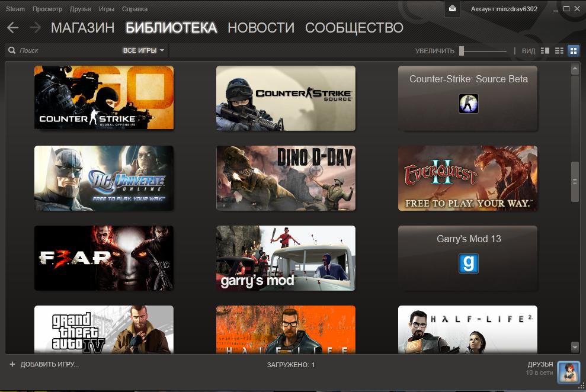Click the Garry's Mod 13 'g' icon
This screenshot has width=586, height=392.
tap(468, 263)
